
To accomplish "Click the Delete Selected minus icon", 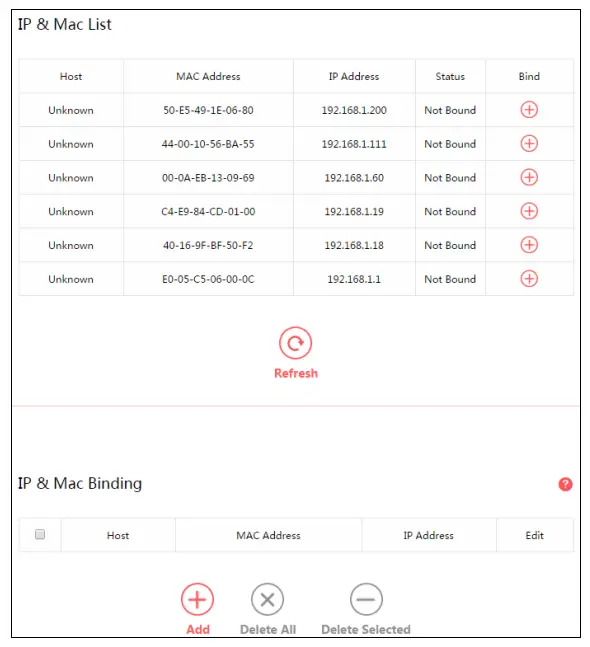I will pos(366,600).
